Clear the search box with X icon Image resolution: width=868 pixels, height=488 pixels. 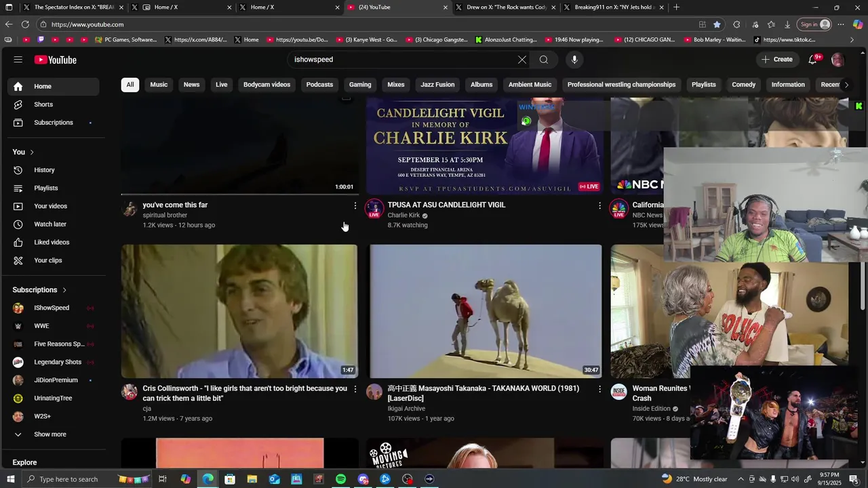click(x=522, y=60)
